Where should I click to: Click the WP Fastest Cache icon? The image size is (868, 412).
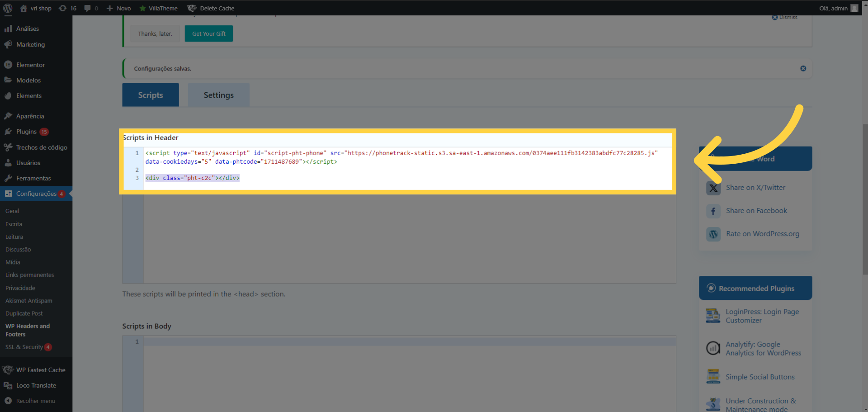click(x=8, y=370)
